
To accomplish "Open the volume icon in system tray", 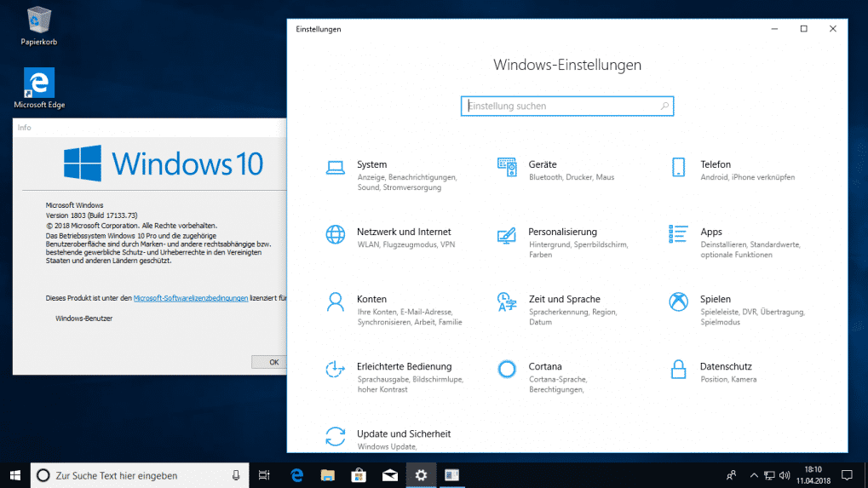I will (785, 475).
